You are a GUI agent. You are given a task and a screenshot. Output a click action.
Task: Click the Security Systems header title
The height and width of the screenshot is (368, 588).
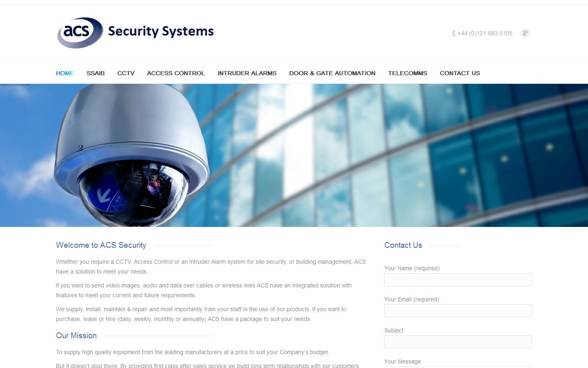tap(161, 31)
